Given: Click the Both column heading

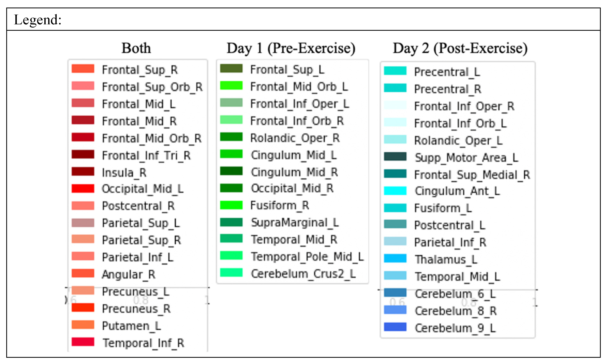Looking at the screenshot, I should tap(136, 48).
